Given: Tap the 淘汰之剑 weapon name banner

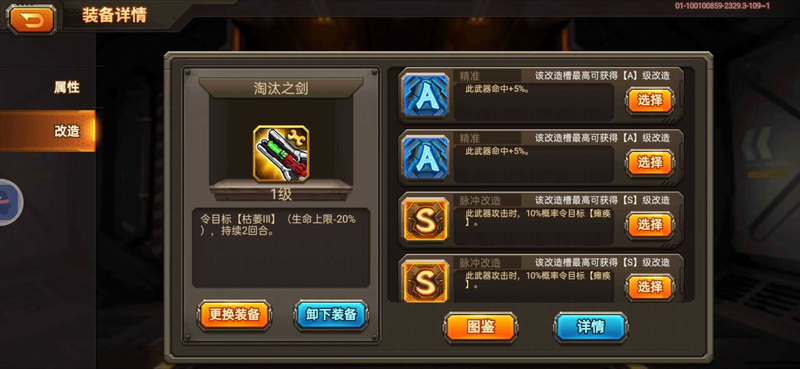Looking at the screenshot, I should [281, 88].
